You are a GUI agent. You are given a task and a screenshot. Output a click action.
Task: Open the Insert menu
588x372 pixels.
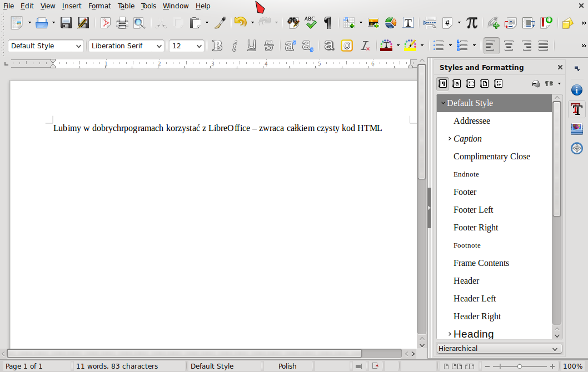point(72,6)
